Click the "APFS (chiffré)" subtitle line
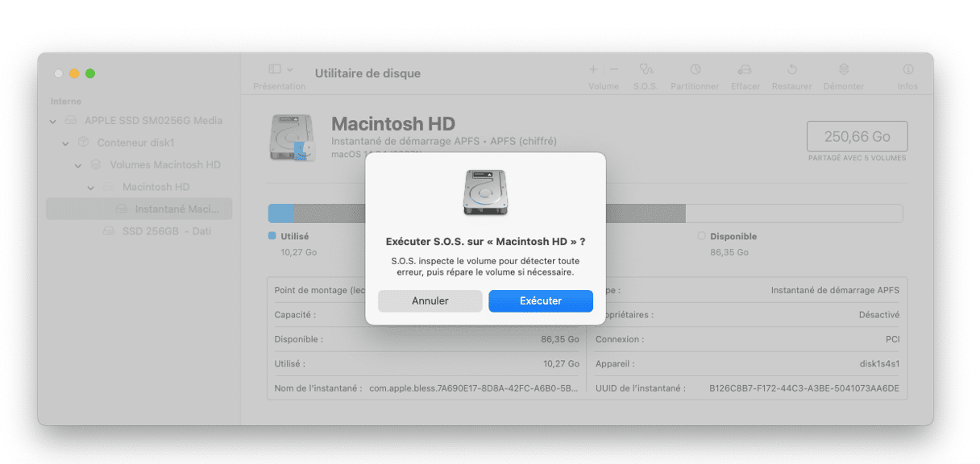Viewport: 980px width, 464px height. coord(444,142)
